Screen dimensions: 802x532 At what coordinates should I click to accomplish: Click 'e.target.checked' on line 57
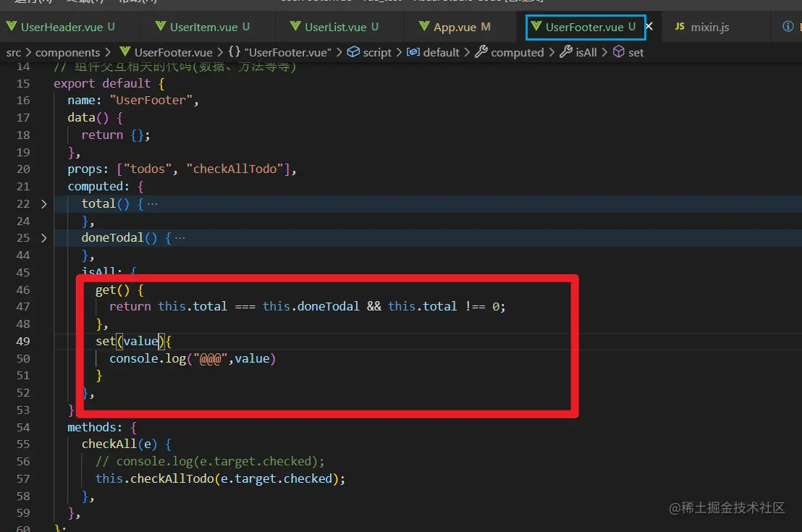pyautogui.click(x=277, y=479)
